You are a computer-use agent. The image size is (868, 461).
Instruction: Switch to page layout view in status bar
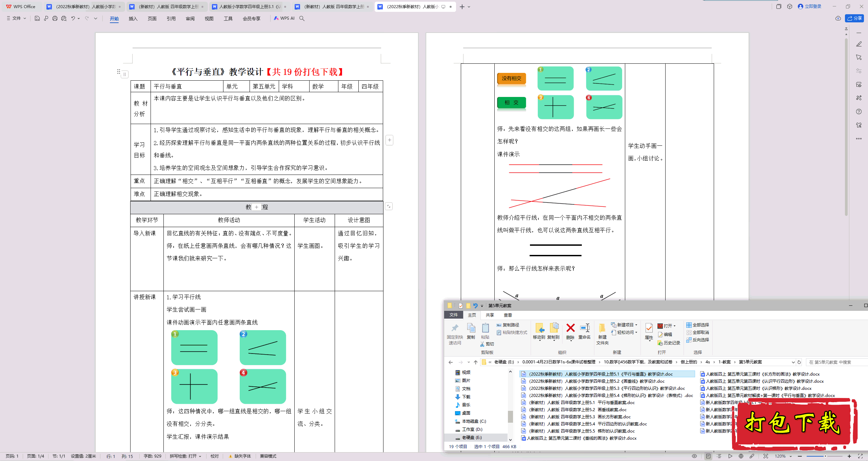pyautogui.click(x=708, y=456)
